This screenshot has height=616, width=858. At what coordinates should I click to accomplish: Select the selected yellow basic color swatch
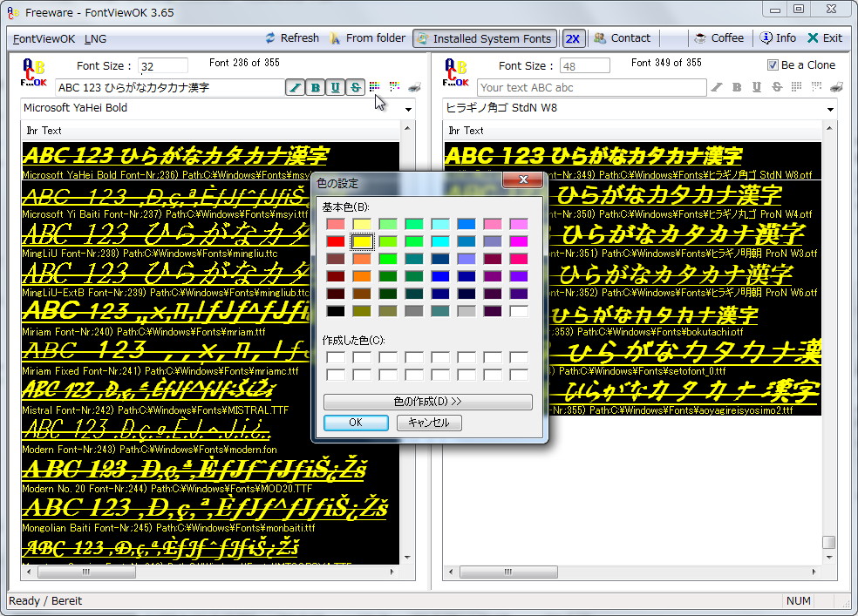click(362, 241)
